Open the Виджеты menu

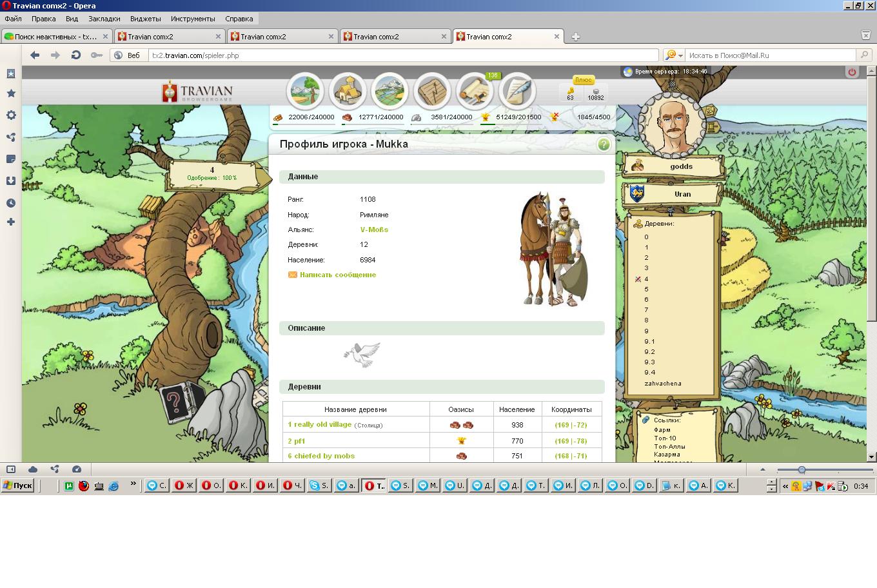(146, 19)
